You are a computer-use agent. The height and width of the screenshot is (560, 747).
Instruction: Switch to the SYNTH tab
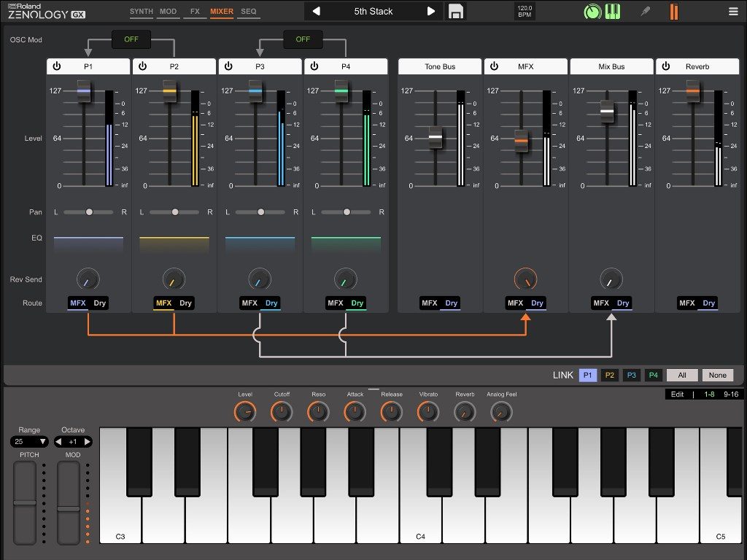click(x=141, y=12)
